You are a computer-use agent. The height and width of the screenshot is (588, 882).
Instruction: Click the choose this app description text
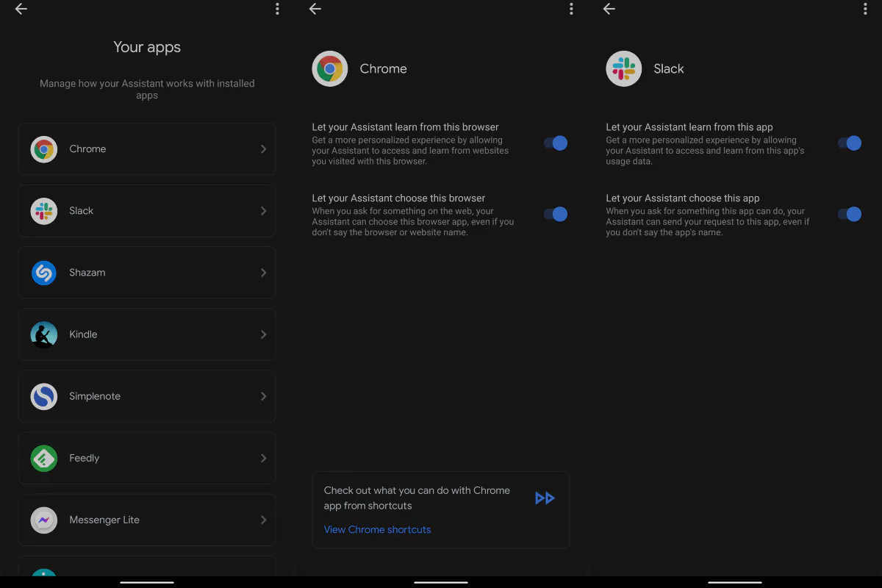click(x=708, y=222)
